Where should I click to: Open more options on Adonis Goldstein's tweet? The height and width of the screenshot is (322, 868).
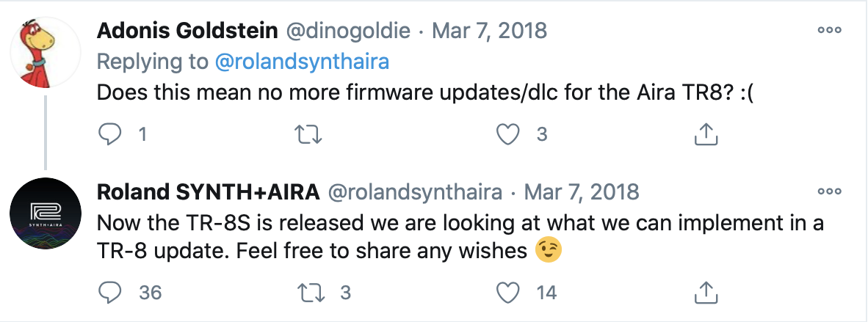coord(829,31)
